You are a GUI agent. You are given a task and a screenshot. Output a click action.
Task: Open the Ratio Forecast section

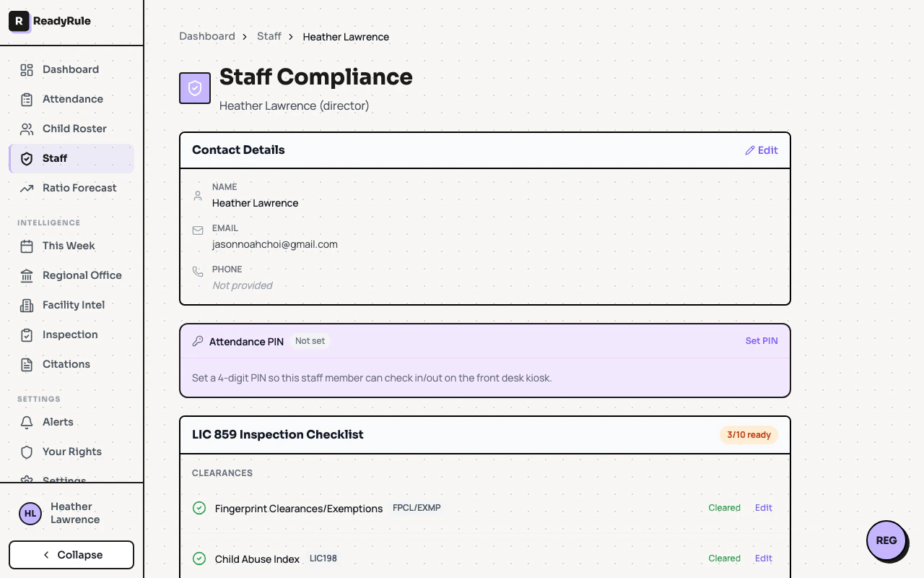[x=26, y=188]
